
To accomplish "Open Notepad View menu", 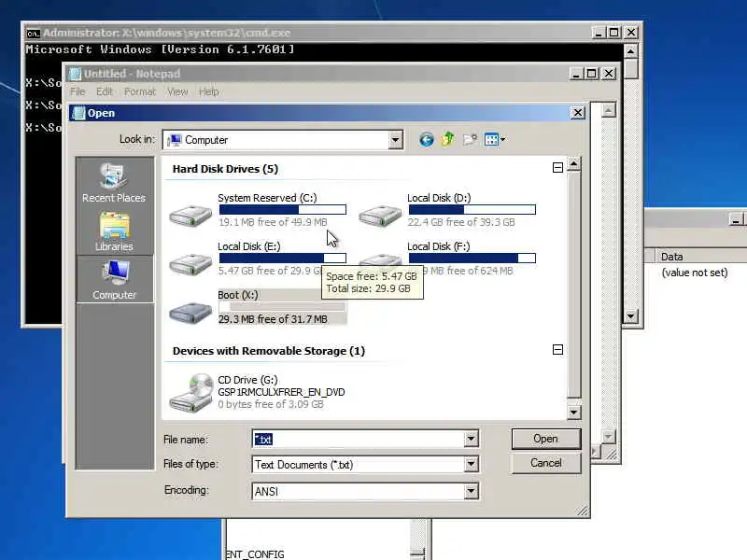I will [177, 91].
